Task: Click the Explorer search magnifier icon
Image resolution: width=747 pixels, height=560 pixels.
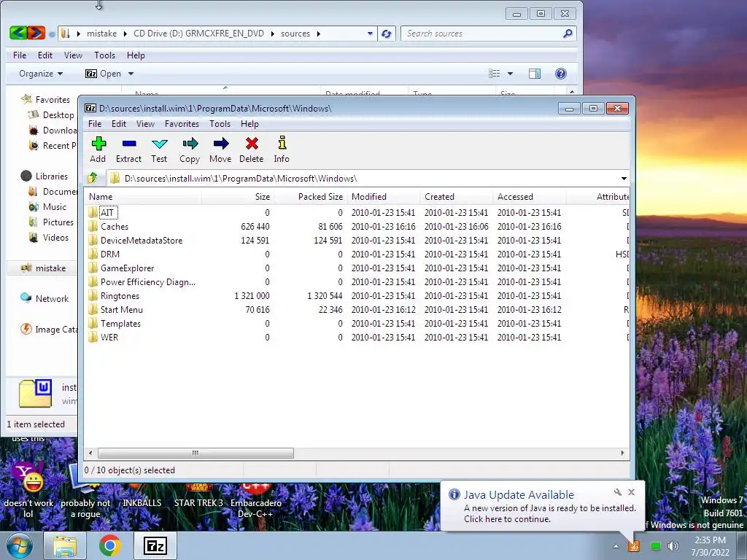Action: coord(568,34)
